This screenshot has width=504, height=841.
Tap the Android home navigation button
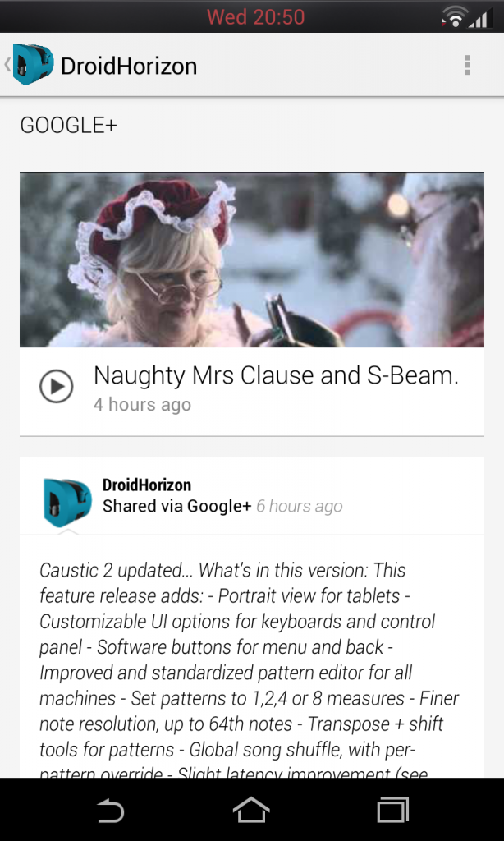[251, 809]
